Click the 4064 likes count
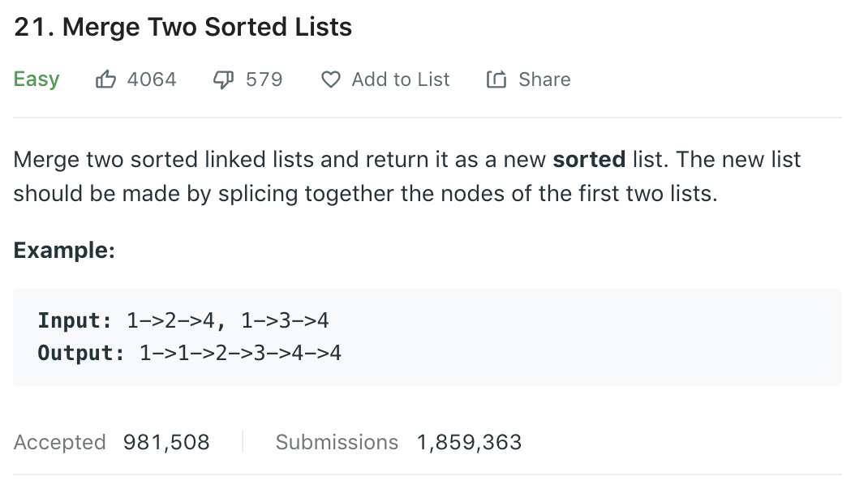The height and width of the screenshot is (485, 868). [152, 79]
